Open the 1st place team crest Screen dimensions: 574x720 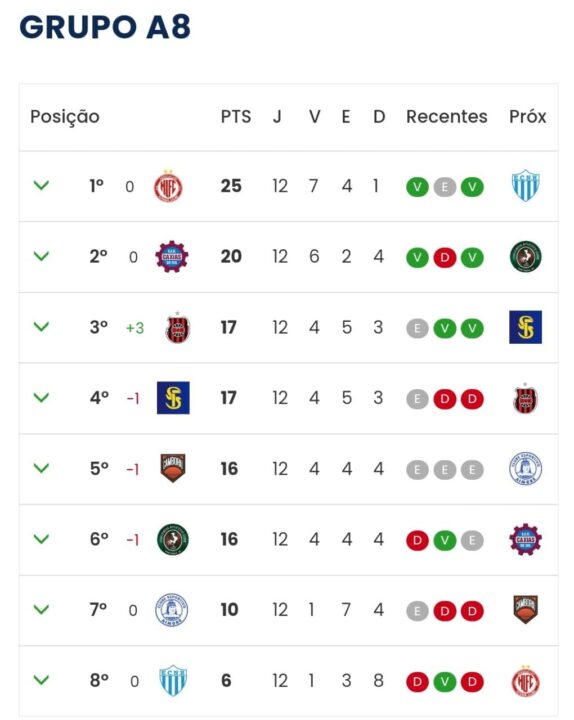pos(168,186)
